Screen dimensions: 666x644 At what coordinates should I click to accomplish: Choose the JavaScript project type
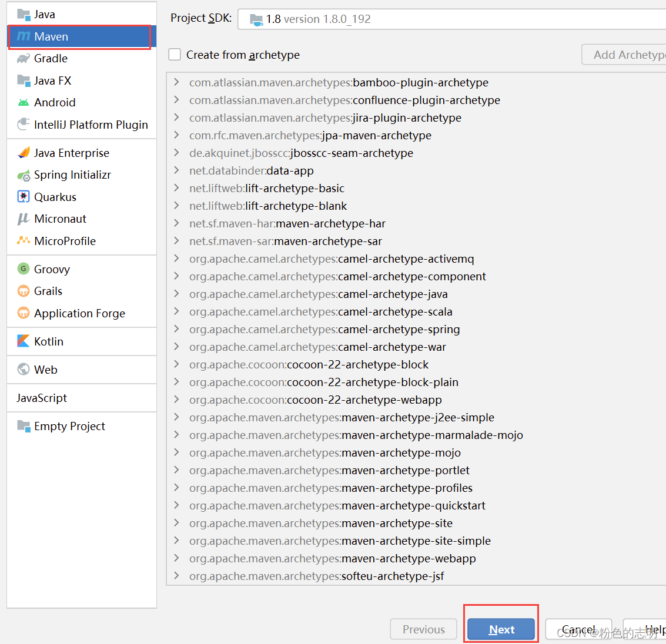(82, 398)
